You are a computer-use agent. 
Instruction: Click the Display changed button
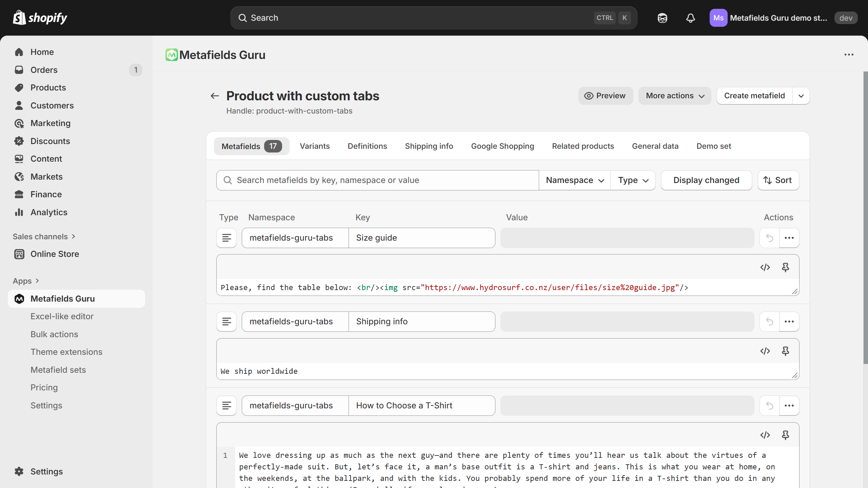[x=706, y=180]
